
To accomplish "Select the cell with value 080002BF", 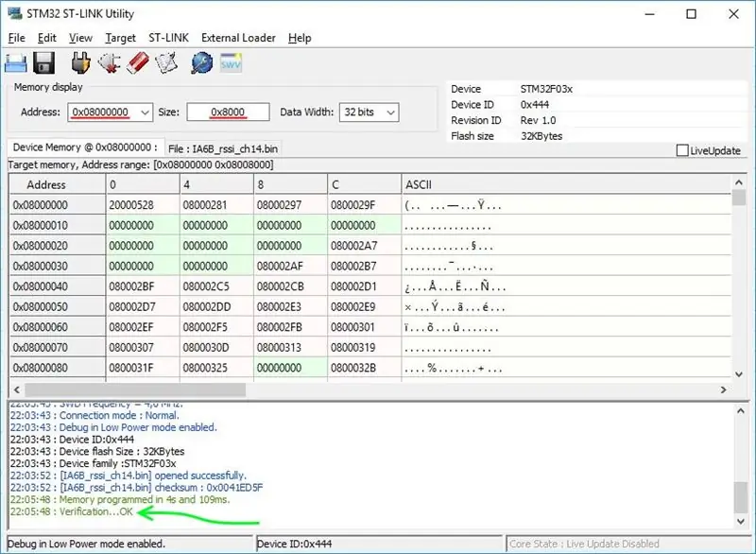I will pyautogui.click(x=143, y=286).
